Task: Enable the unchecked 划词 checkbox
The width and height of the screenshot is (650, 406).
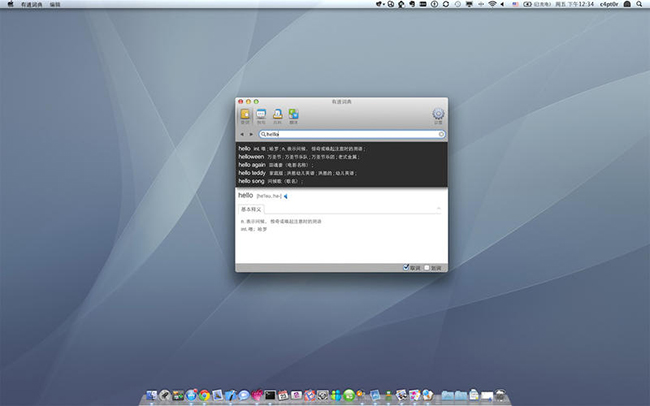Action: click(427, 268)
